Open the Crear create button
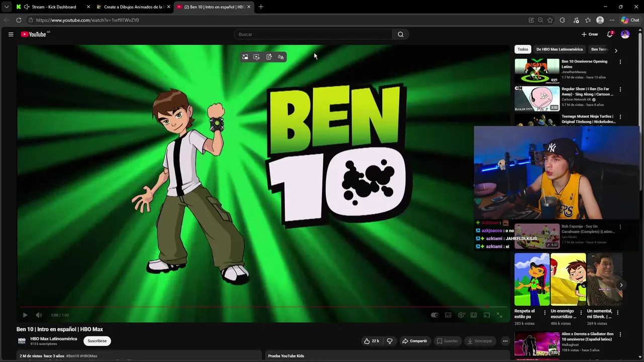Image resolution: width=644 pixels, height=362 pixels. pyautogui.click(x=590, y=34)
